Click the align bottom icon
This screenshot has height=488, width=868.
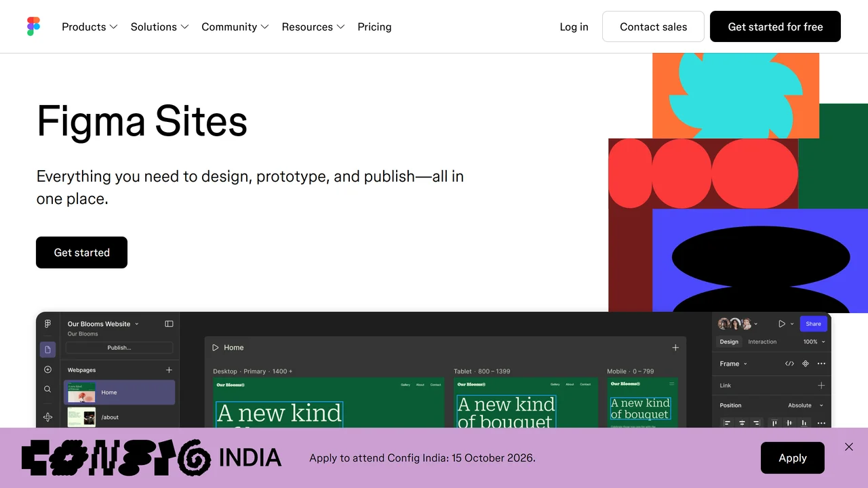(804, 423)
